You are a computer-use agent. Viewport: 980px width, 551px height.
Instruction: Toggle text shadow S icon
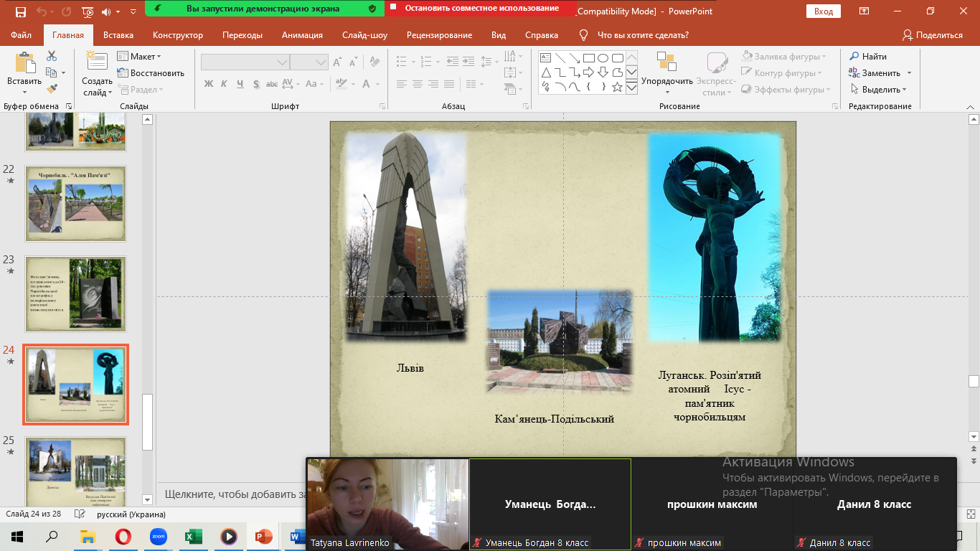pos(256,84)
